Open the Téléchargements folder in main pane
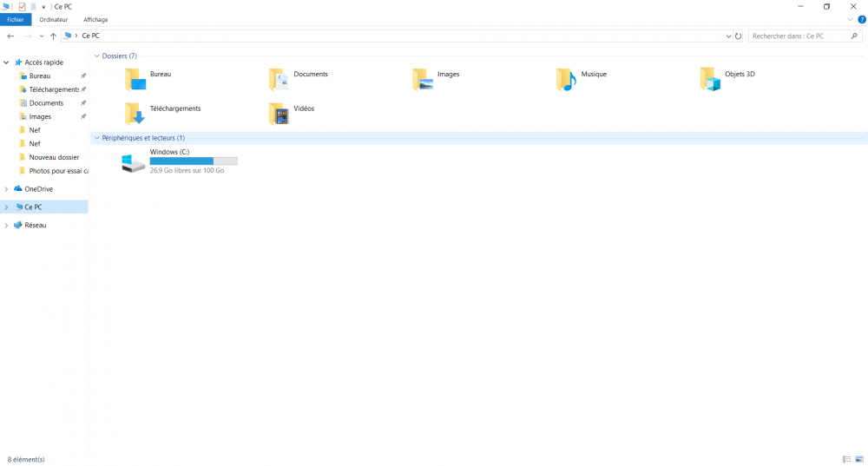This screenshot has height=466, width=868. (135, 114)
